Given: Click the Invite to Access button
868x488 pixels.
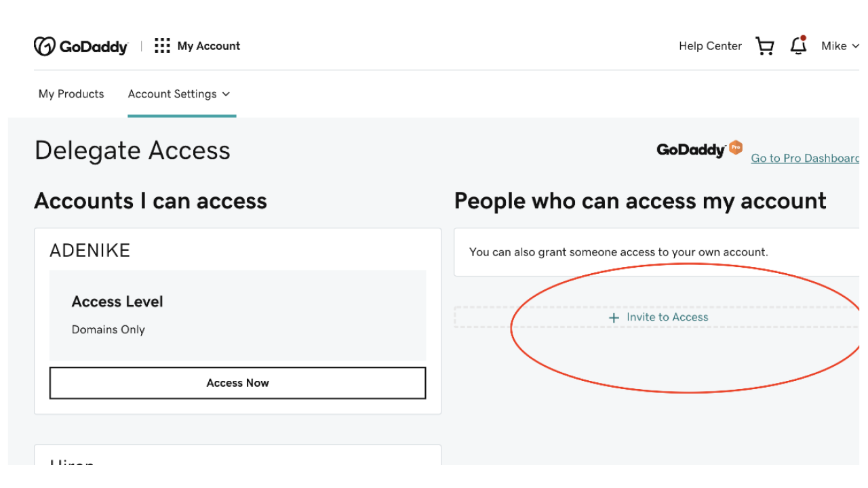Looking at the screenshot, I should pyautogui.click(x=656, y=317).
